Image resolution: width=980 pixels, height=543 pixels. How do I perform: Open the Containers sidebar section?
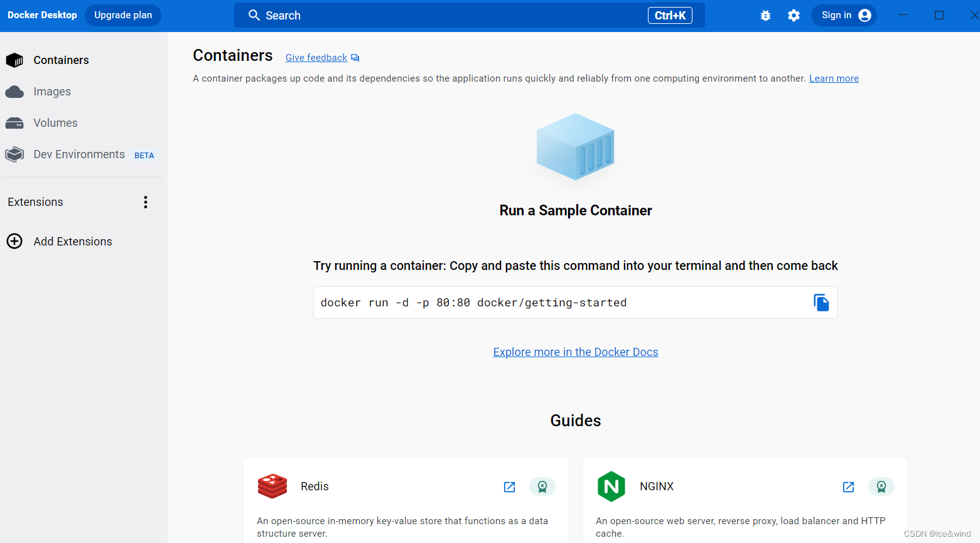[61, 60]
